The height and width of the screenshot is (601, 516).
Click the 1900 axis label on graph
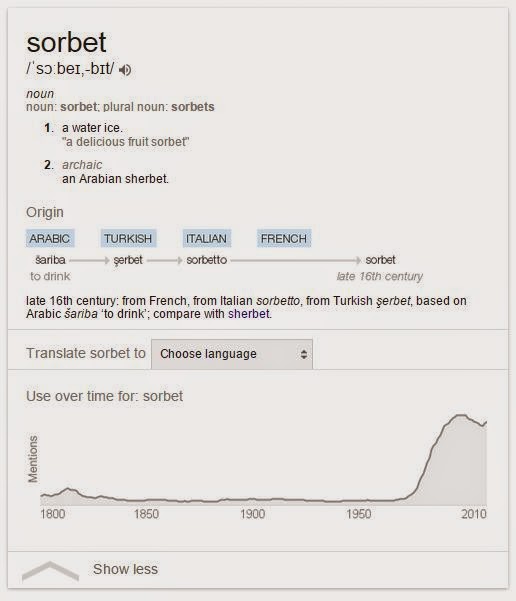pos(253,514)
